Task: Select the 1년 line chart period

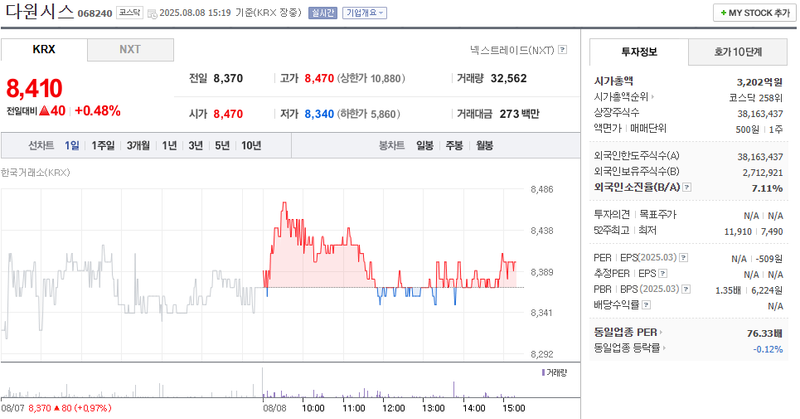Action: point(169,145)
